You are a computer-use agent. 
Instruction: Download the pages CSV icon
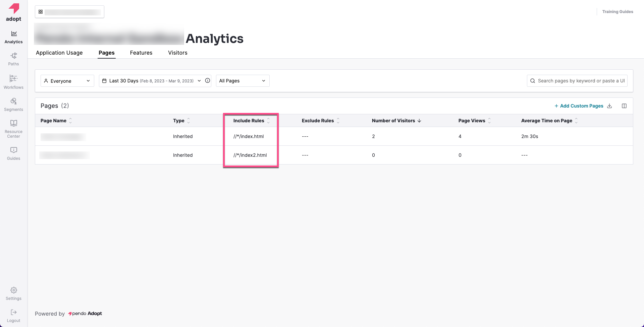(x=609, y=106)
